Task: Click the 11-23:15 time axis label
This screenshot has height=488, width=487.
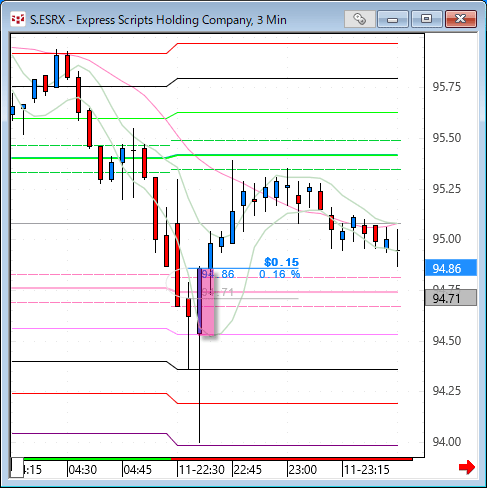Action: point(367,470)
